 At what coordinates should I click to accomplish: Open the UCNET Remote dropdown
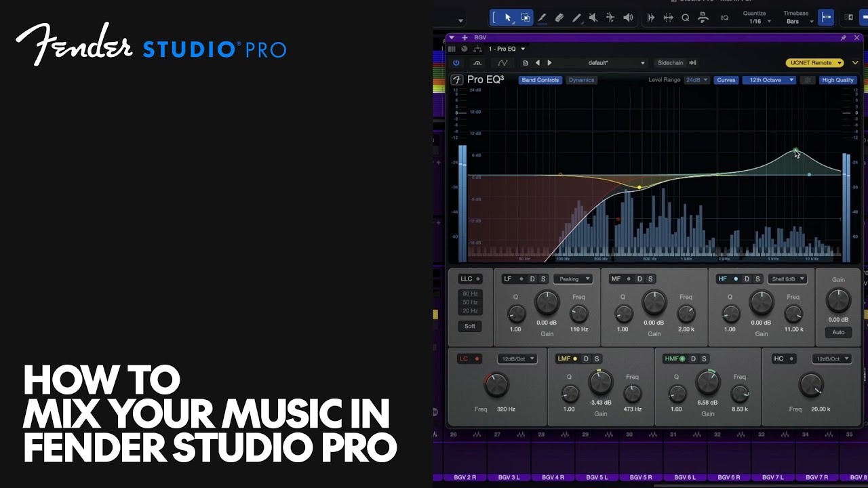814,63
